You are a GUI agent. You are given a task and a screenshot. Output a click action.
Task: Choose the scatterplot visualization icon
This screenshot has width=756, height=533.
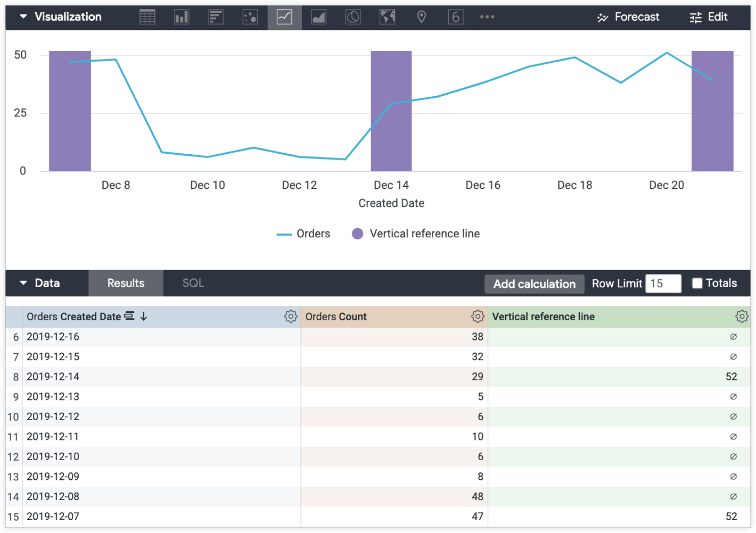(x=250, y=17)
